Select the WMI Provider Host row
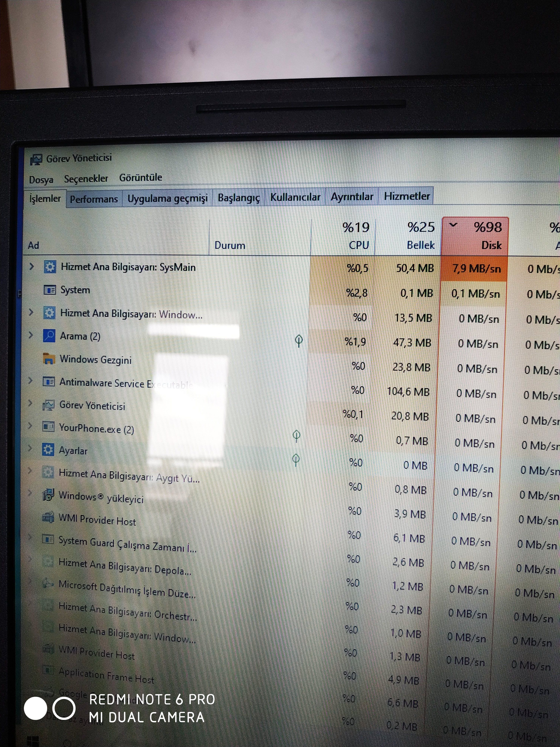This screenshot has height=747, width=560. [x=97, y=520]
